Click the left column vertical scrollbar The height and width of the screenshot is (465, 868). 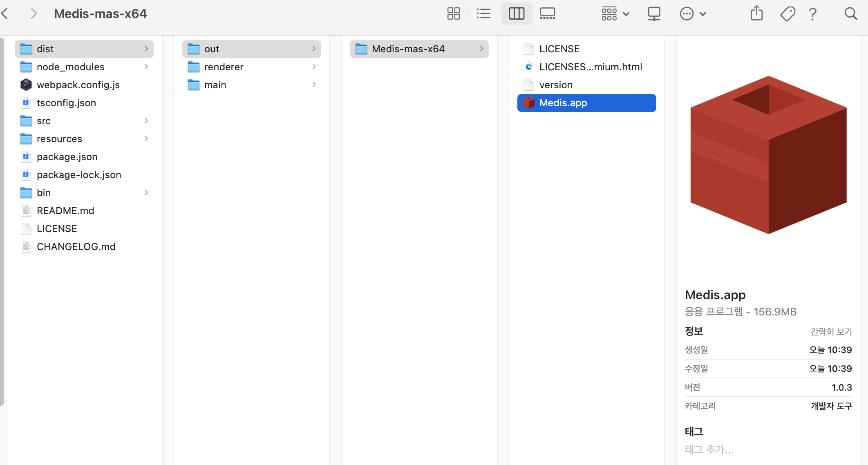2,221
